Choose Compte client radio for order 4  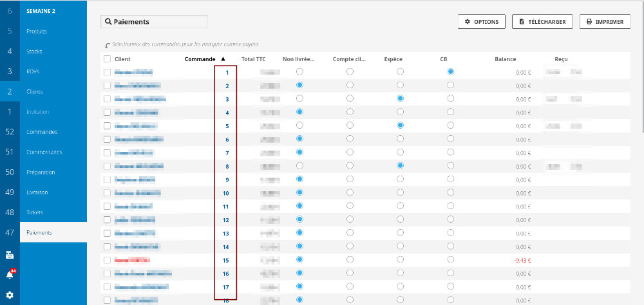[x=350, y=112]
